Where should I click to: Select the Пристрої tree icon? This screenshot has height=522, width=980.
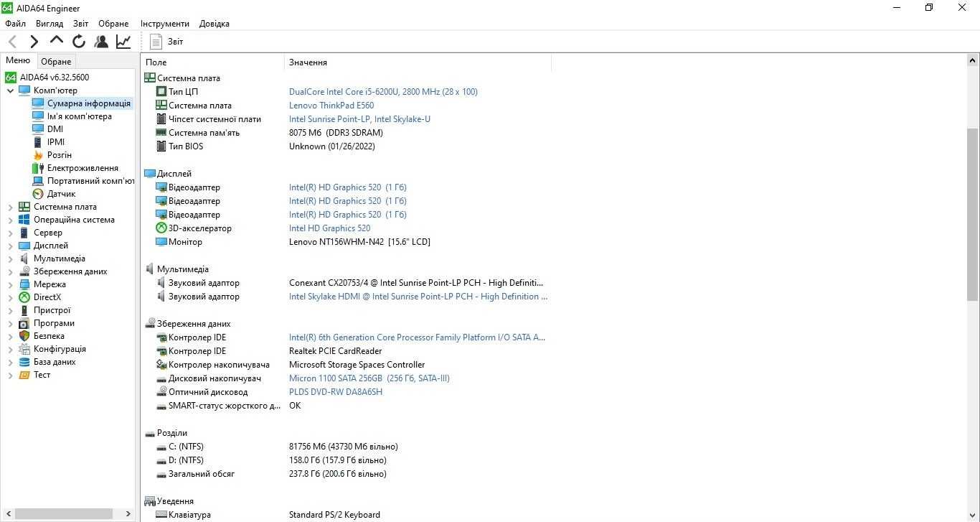[x=24, y=310]
